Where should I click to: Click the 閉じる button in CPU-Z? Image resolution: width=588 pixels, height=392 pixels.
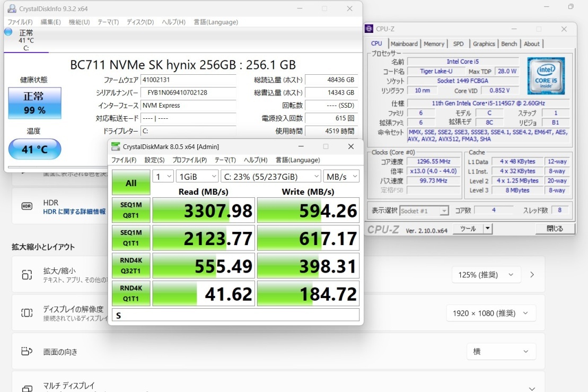[x=555, y=229]
